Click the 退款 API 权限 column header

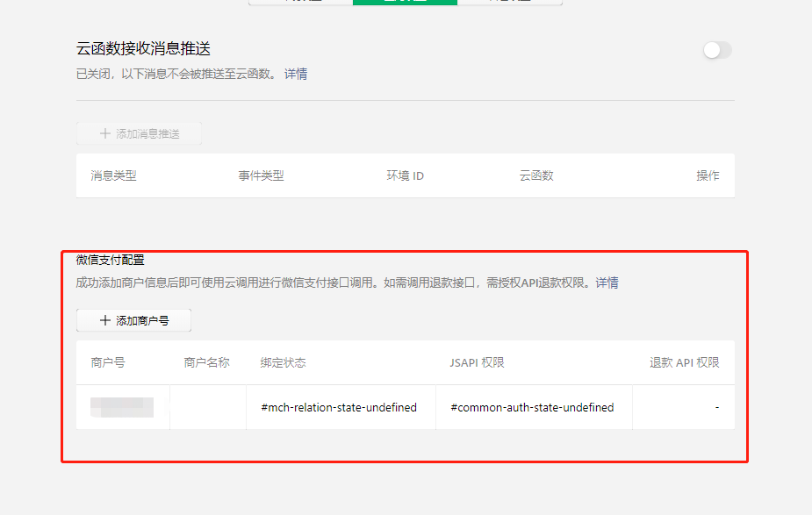(x=685, y=362)
